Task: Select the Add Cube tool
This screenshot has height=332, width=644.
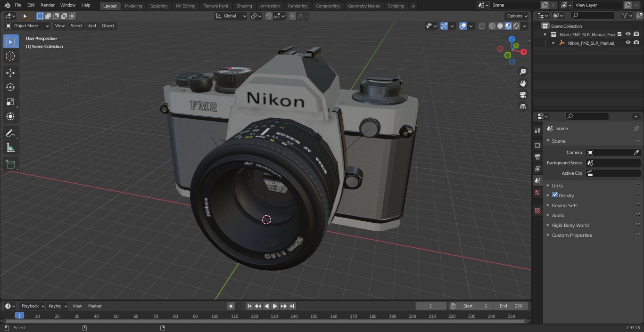Action: coord(10,165)
